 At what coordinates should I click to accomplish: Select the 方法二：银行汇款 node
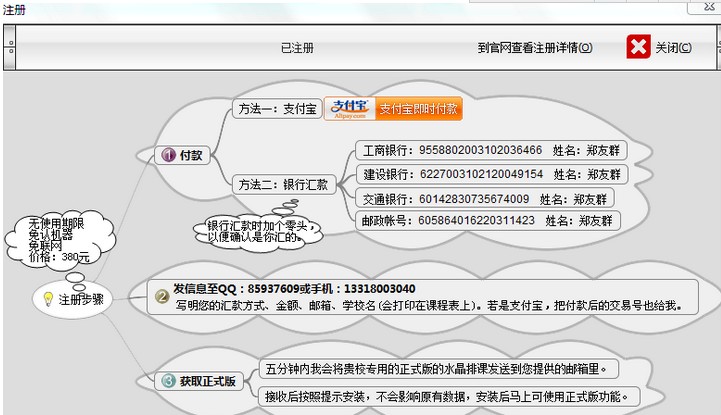pos(282,184)
